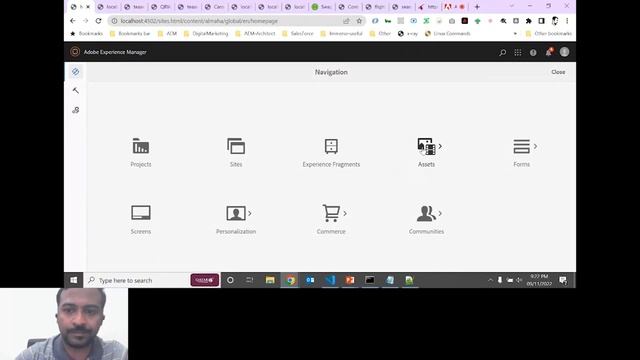Switch to Chrome on the taskbar

[290, 280]
